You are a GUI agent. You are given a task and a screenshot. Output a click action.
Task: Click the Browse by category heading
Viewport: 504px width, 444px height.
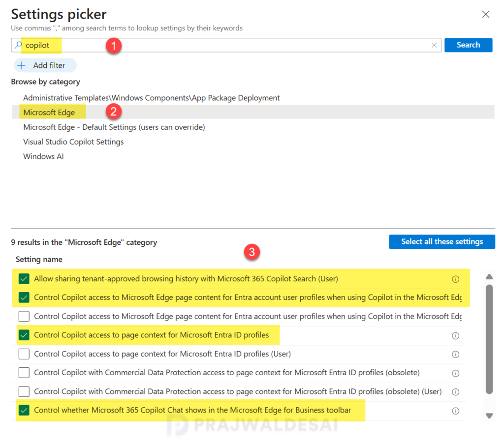pos(45,82)
